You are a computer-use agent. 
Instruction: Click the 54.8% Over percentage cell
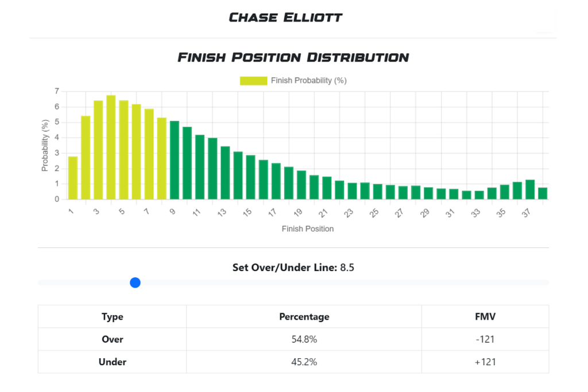click(x=304, y=339)
